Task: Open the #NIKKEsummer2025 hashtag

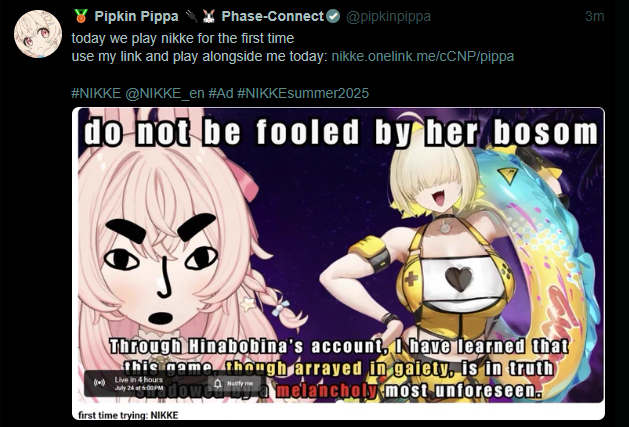Action: pos(303,93)
